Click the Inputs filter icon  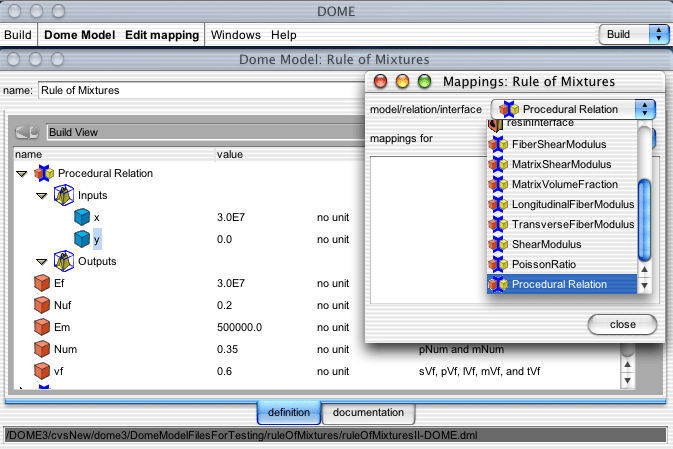64,195
